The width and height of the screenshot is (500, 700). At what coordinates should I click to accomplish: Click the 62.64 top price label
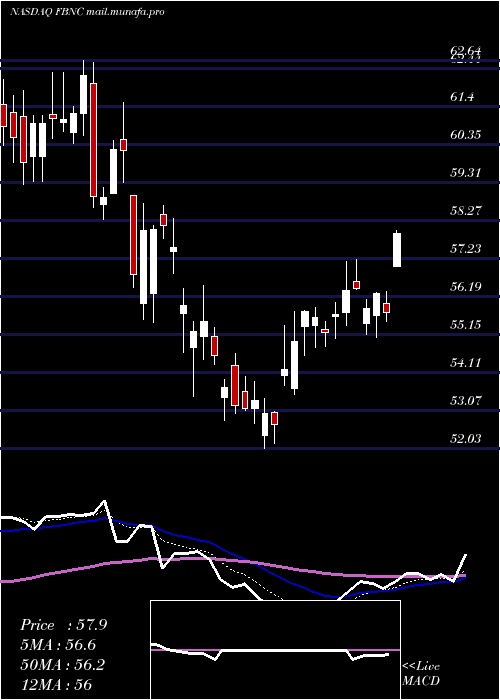coord(465,50)
